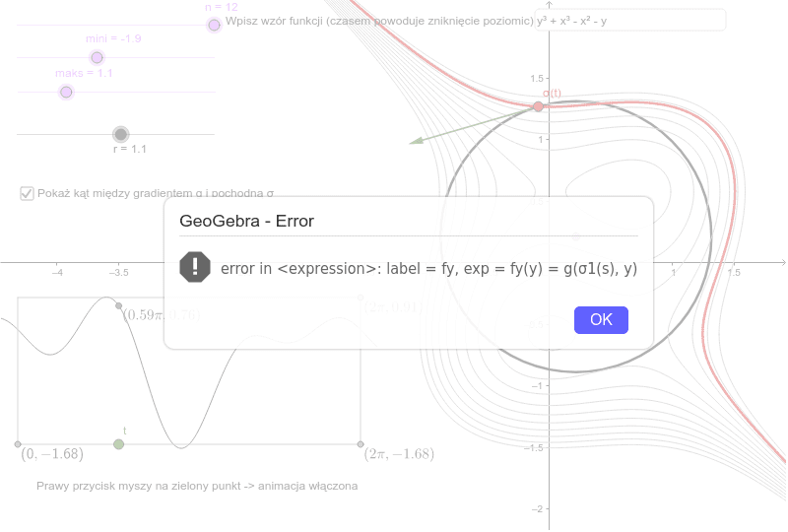Click the n = 12 slider handle

click(x=214, y=25)
